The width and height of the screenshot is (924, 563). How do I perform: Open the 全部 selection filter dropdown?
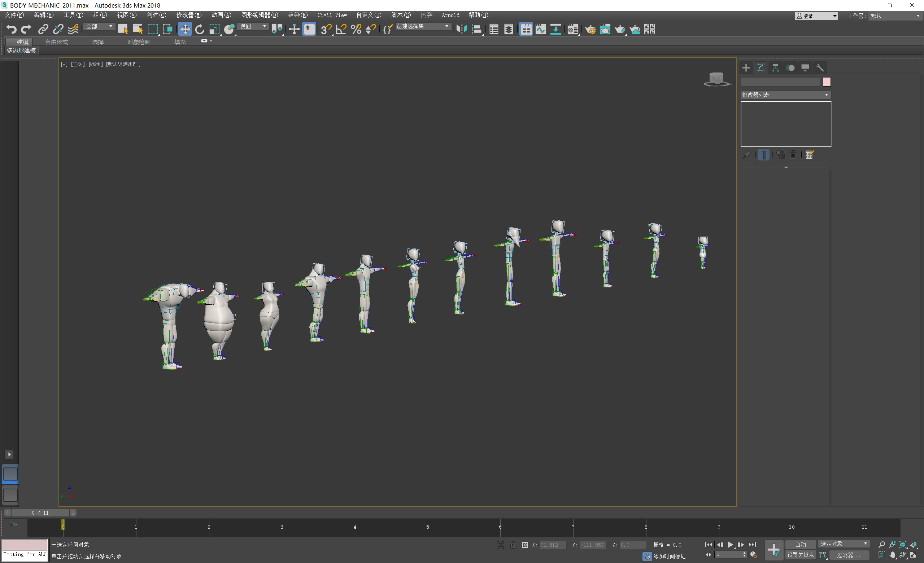pos(99,27)
